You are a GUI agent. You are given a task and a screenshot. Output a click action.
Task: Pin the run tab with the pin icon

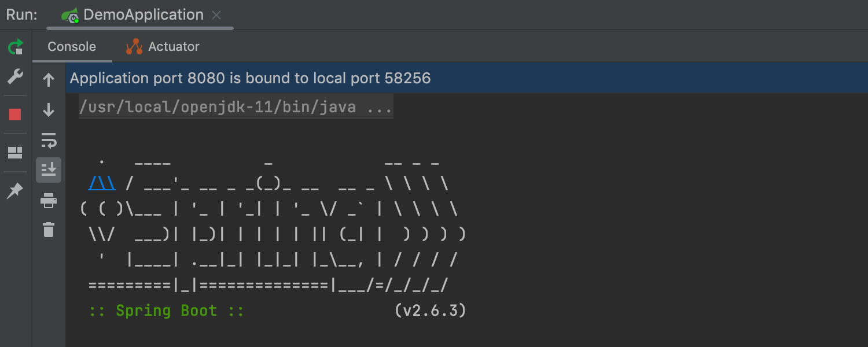16,190
